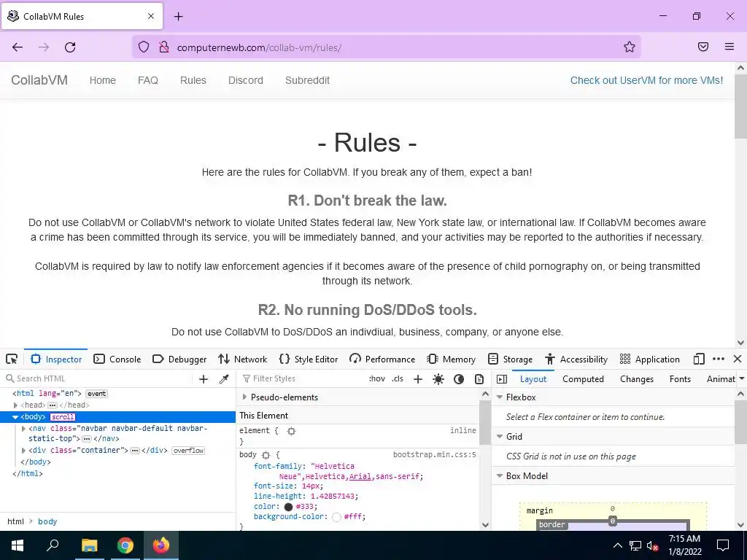This screenshot has height=560, width=747.
Task: Go to CollabVM Home link
Action: 102,80
